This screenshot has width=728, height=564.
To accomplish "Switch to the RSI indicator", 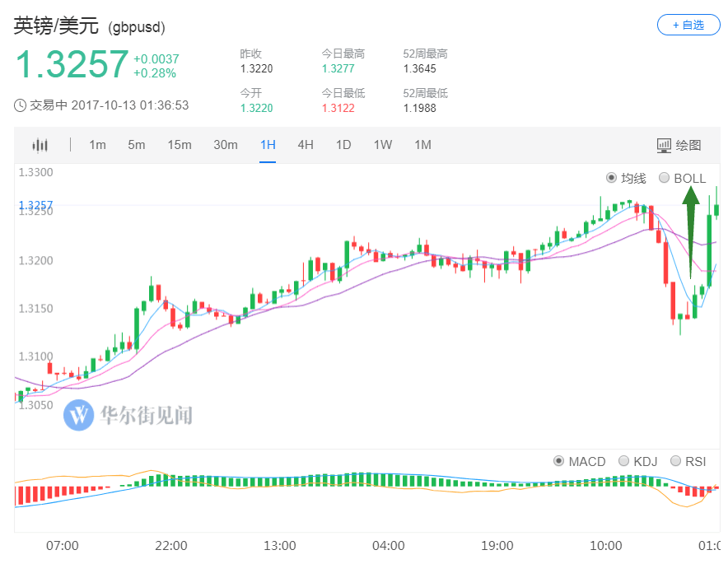I will [676, 461].
